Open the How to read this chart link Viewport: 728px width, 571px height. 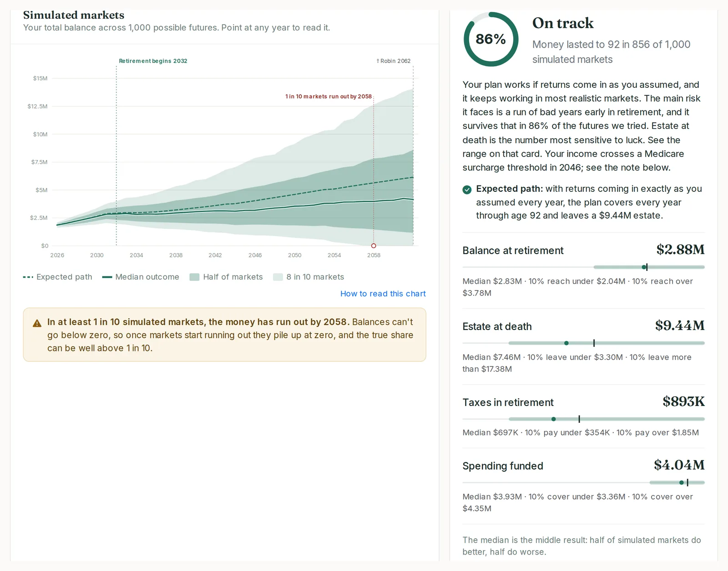click(383, 294)
